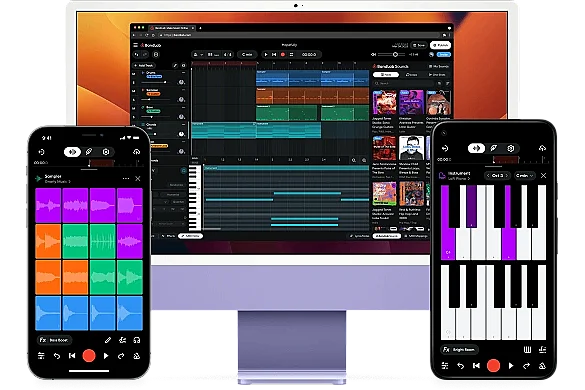585x390 pixels.
Task: Click the red record button in desktop transport
Action: [283, 54]
